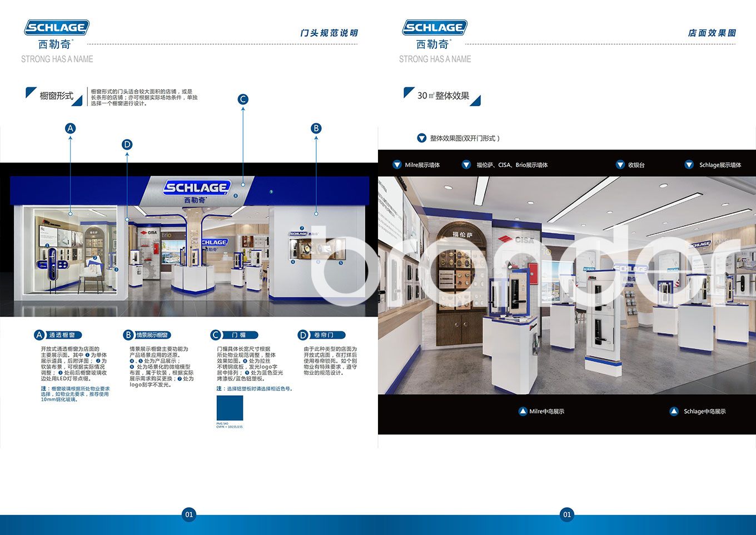Viewport: 756px width, 535px height.
Task: Click the label text 收银台
Action: coord(636,165)
